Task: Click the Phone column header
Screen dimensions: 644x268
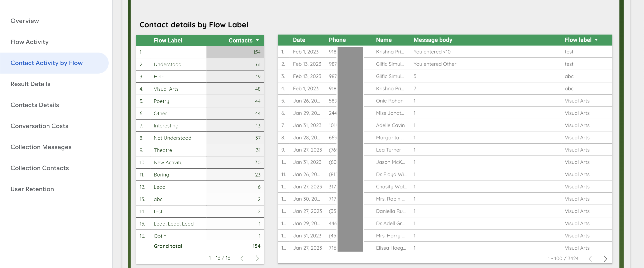Action: point(337,40)
